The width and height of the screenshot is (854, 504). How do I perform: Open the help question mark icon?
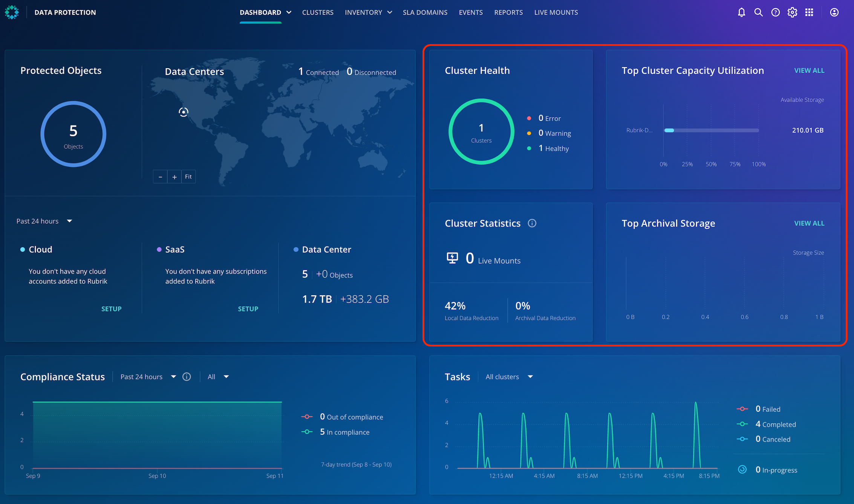tap(775, 12)
